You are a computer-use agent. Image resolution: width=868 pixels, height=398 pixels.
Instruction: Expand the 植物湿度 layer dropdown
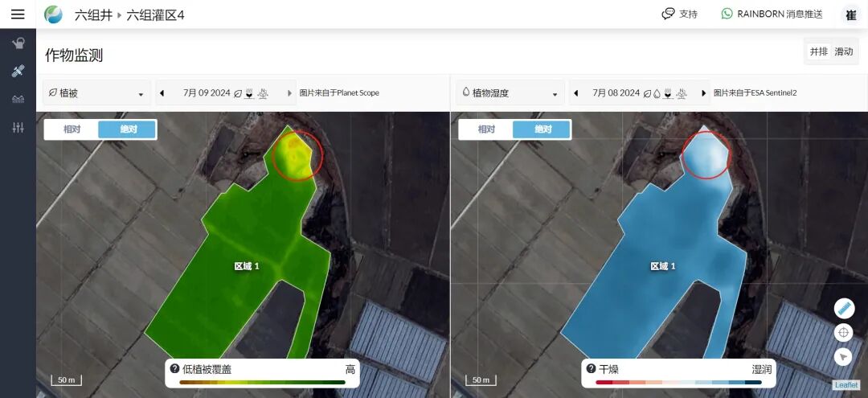(509, 93)
